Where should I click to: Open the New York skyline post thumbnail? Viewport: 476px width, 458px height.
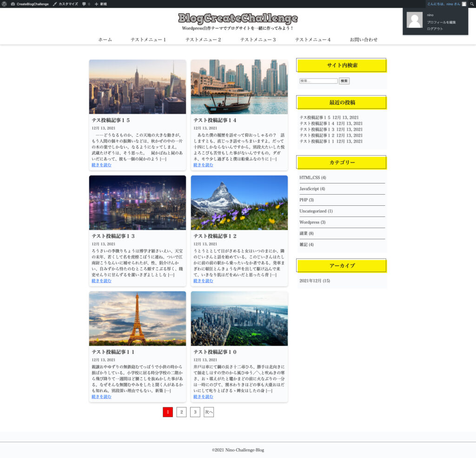click(138, 87)
